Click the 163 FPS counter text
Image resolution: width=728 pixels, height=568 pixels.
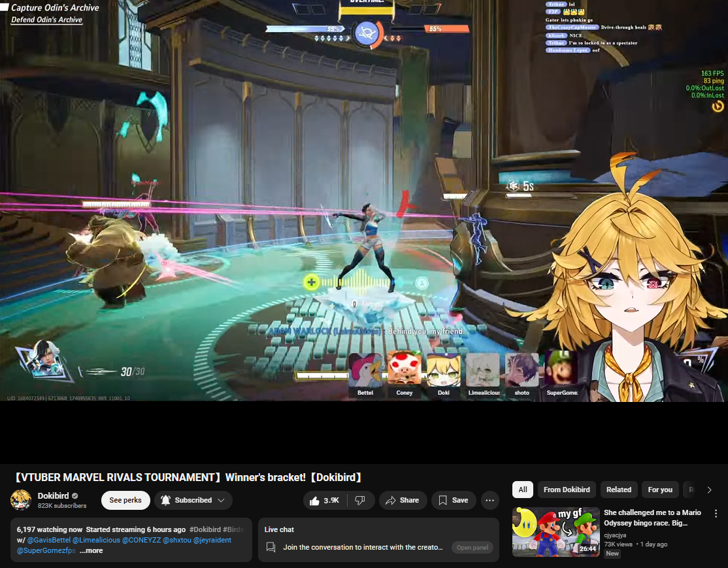(712, 73)
